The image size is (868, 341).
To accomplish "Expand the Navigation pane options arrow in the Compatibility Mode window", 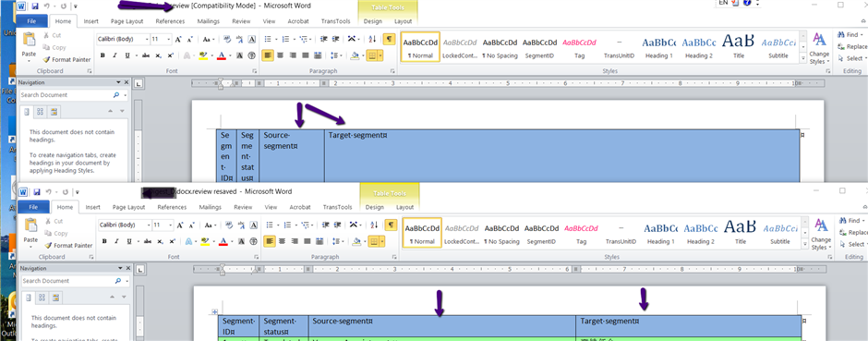I will (x=118, y=82).
